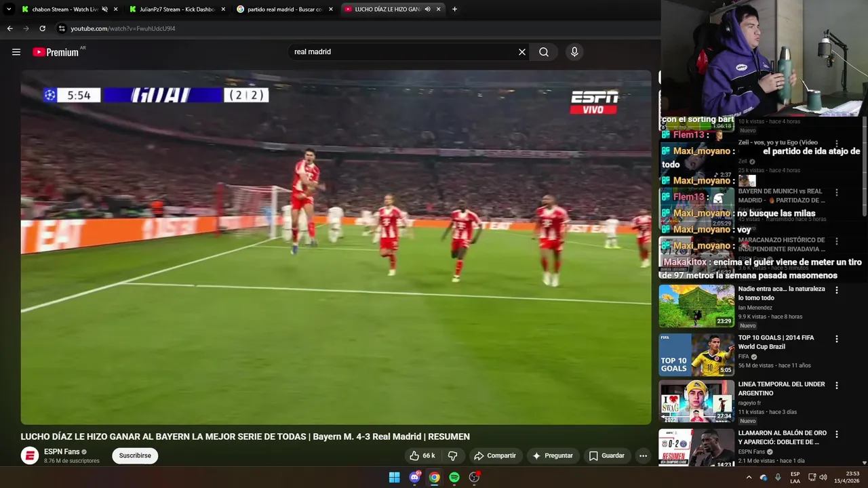Image resolution: width=868 pixels, height=488 pixels.
Task: Open LINEA TEMPORAL DEL UNDER thumbnail
Action: click(696, 401)
